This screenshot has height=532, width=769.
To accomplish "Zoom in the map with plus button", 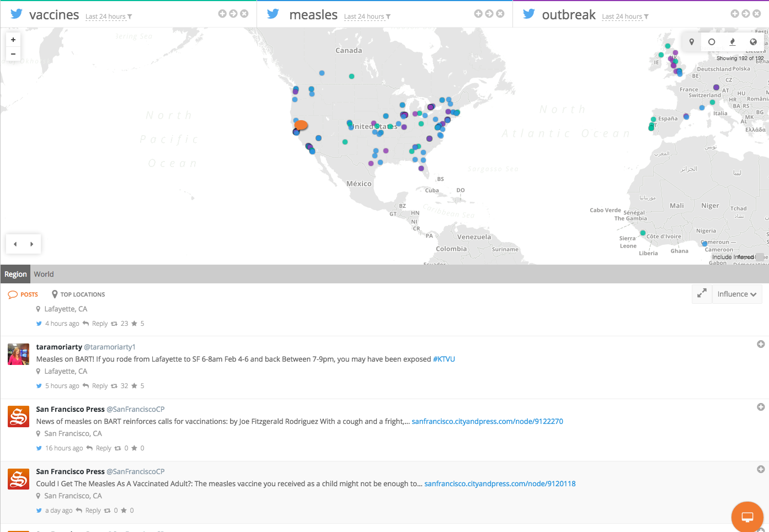I will point(13,40).
